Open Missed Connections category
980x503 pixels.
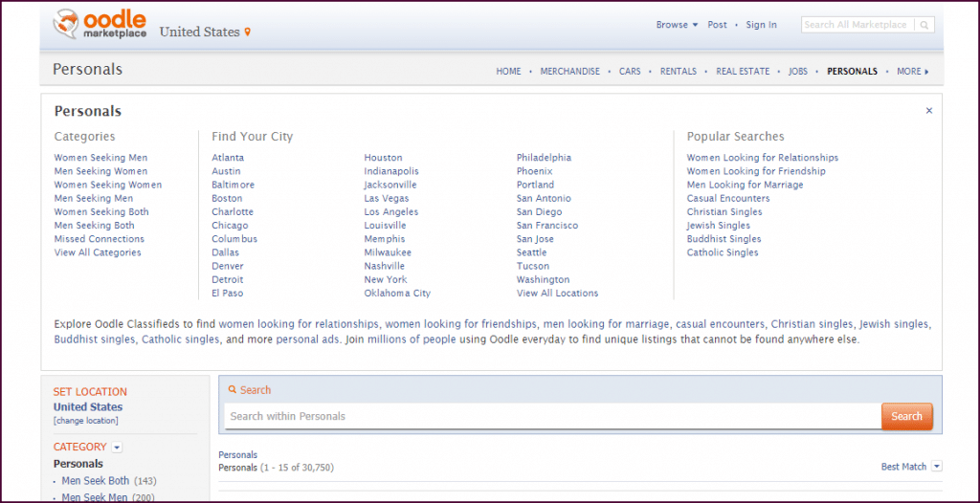click(99, 239)
